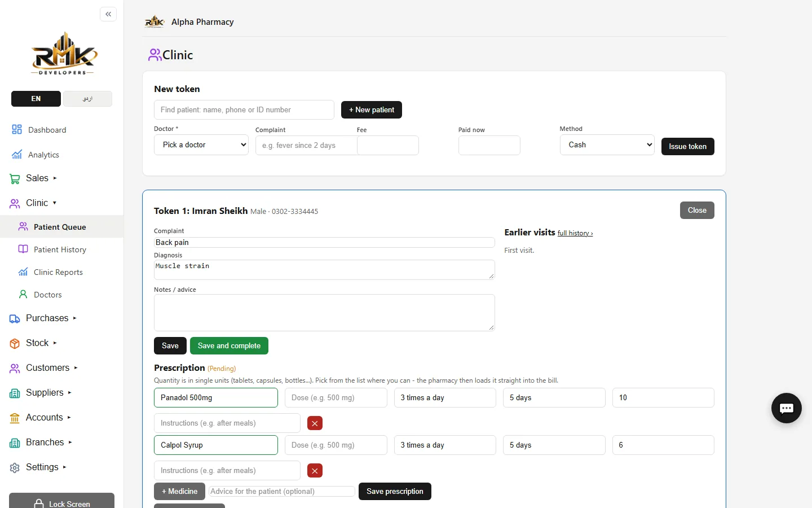Go to Clinic Reports
Image resolution: width=812 pixels, height=508 pixels.
point(58,272)
